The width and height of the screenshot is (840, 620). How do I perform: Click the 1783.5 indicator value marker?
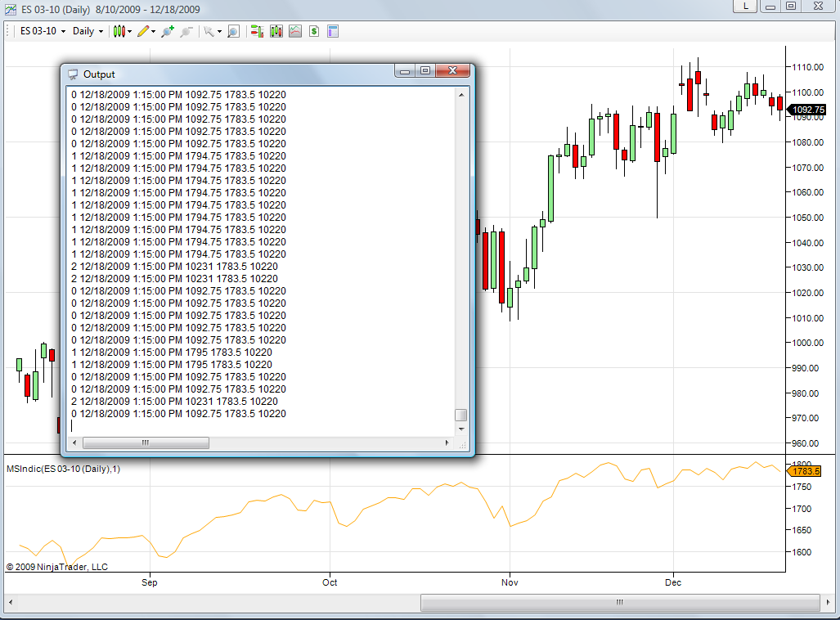pyautogui.click(x=805, y=472)
